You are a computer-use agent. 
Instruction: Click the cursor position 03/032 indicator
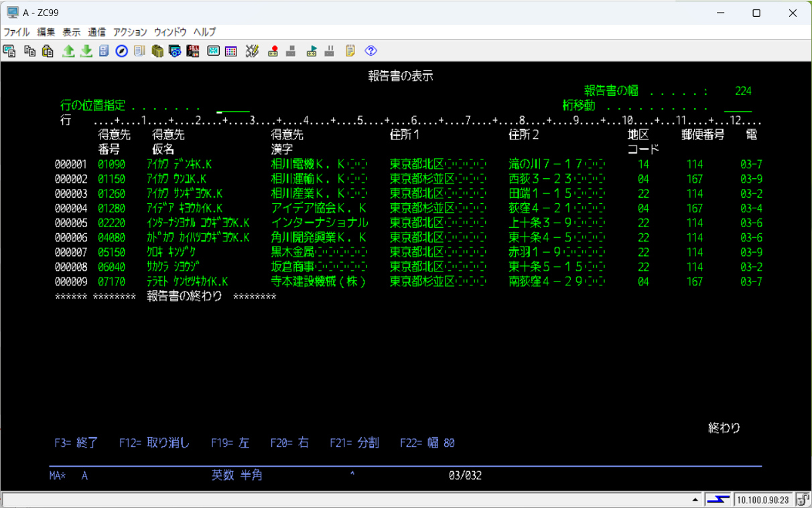tap(465, 476)
